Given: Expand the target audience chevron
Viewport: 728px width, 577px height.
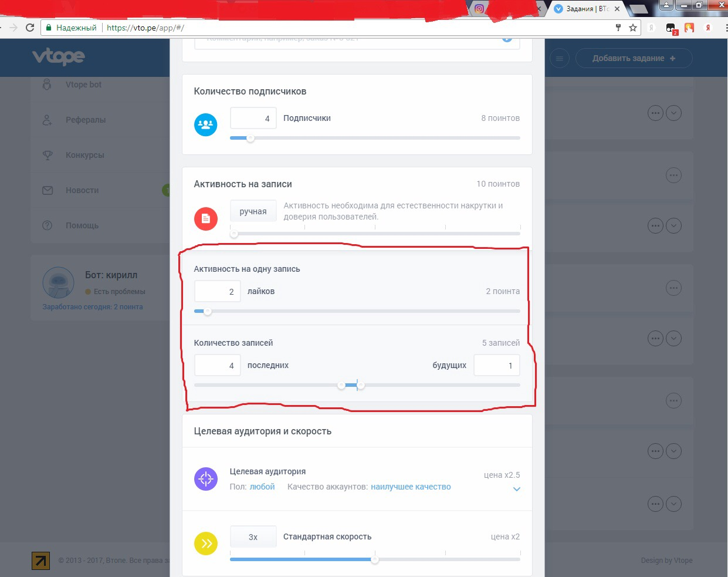Looking at the screenshot, I should click(516, 489).
